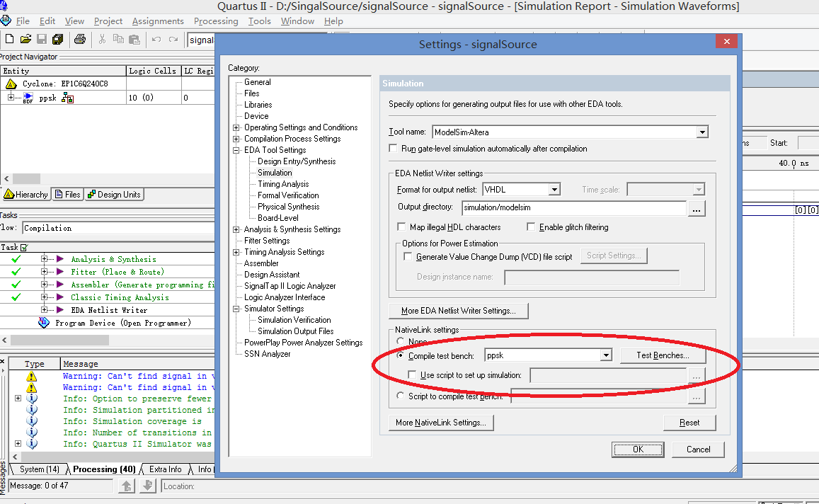Screen dimensions: 819x504
Task: Select Compile test bench radio button
Action: 400,355
